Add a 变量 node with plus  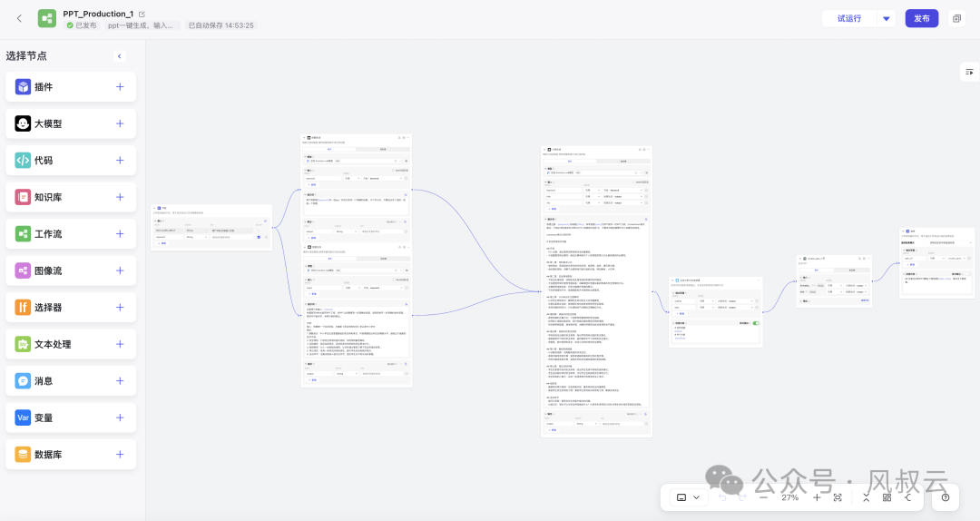[120, 418]
